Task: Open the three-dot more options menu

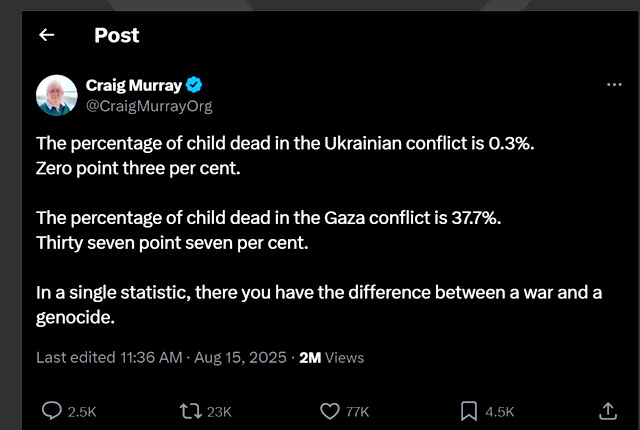Action: (615, 85)
